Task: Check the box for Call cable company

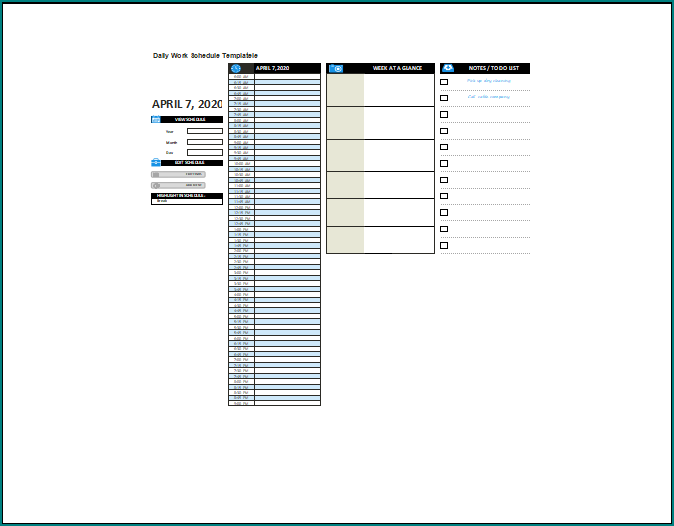Action: coord(444,98)
